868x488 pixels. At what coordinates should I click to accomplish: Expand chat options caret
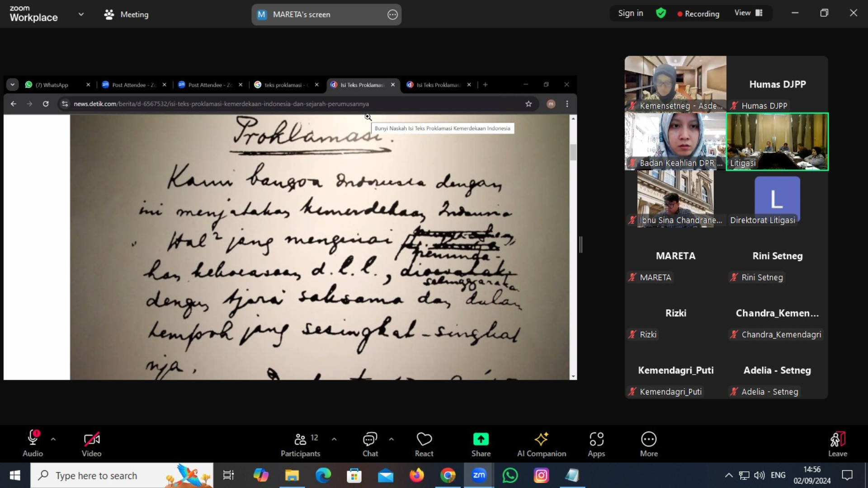[x=392, y=439]
